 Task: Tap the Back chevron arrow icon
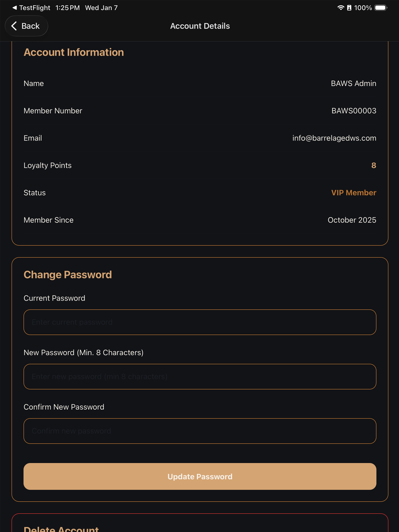[x=14, y=26]
